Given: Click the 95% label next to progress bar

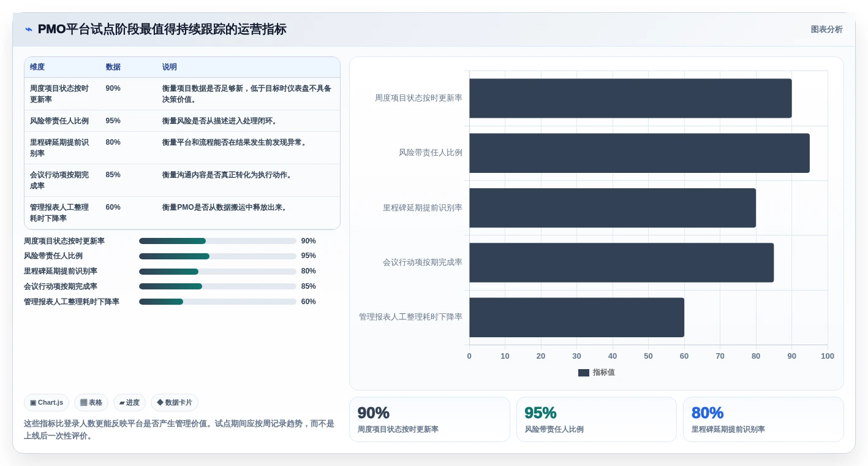Looking at the screenshot, I should click(309, 256).
